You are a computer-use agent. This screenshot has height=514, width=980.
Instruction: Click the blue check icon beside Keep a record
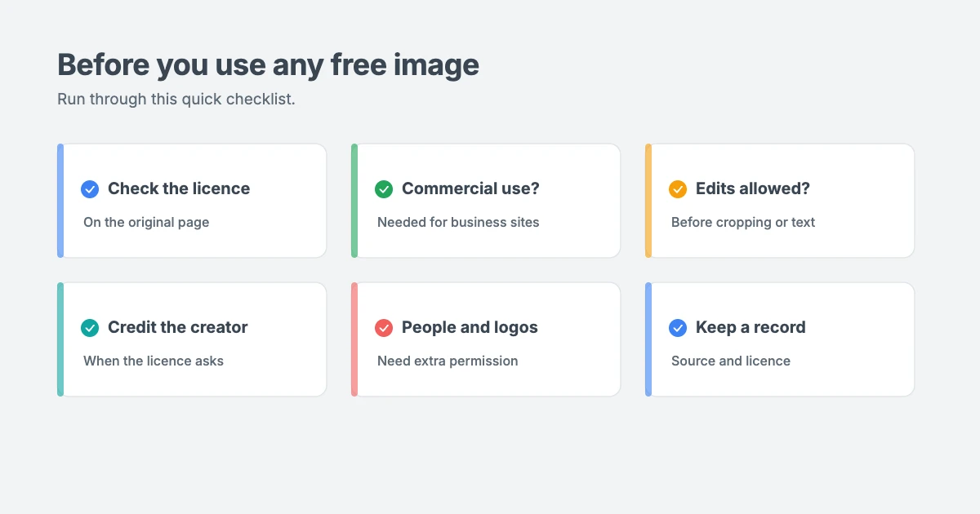[x=678, y=328]
